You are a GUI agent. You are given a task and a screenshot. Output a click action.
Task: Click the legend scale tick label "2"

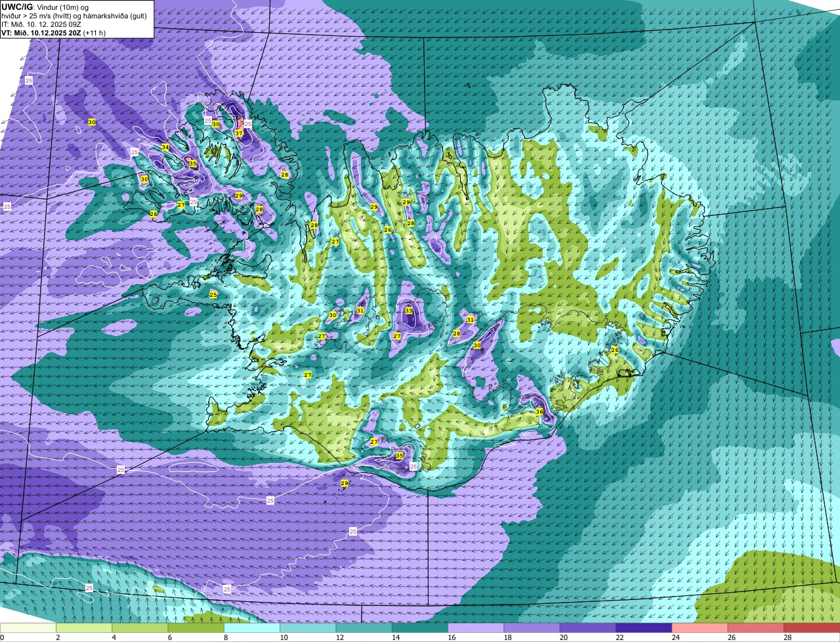(x=57, y=637)
